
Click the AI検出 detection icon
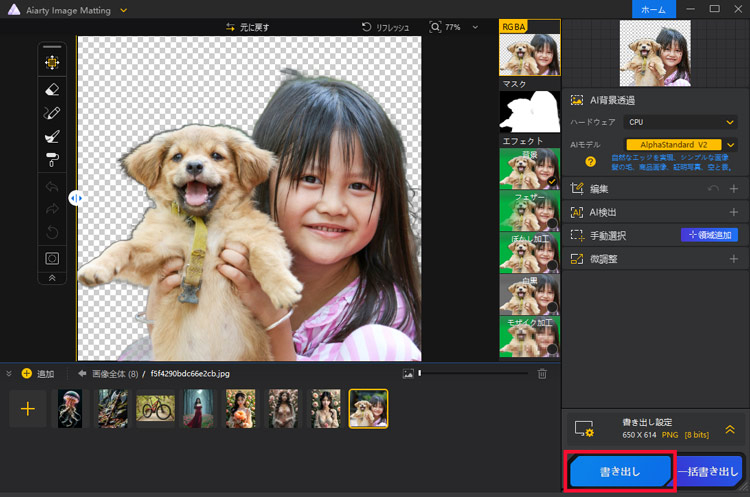point(577,212)
